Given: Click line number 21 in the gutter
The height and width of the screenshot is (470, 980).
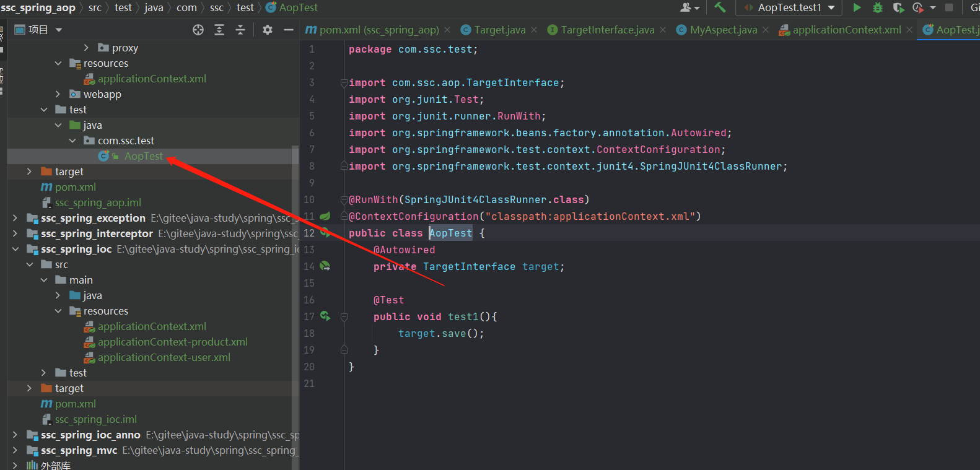Looking at the screenshot, I should click(x=308, y=383).
